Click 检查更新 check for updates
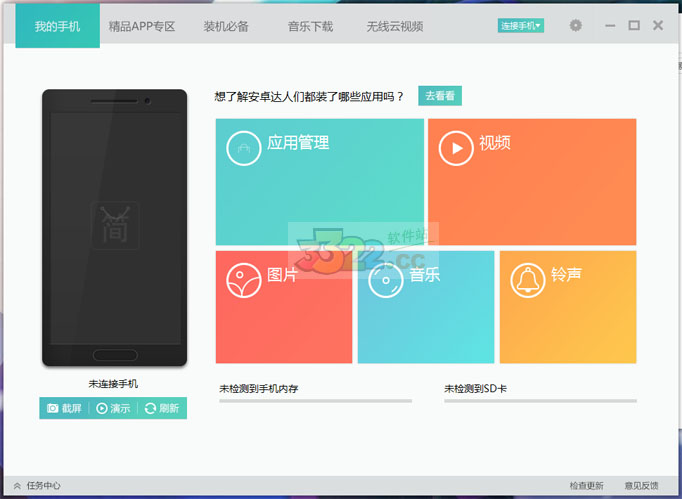The height and width of the screenshot is (499, 682). (586, 486)
